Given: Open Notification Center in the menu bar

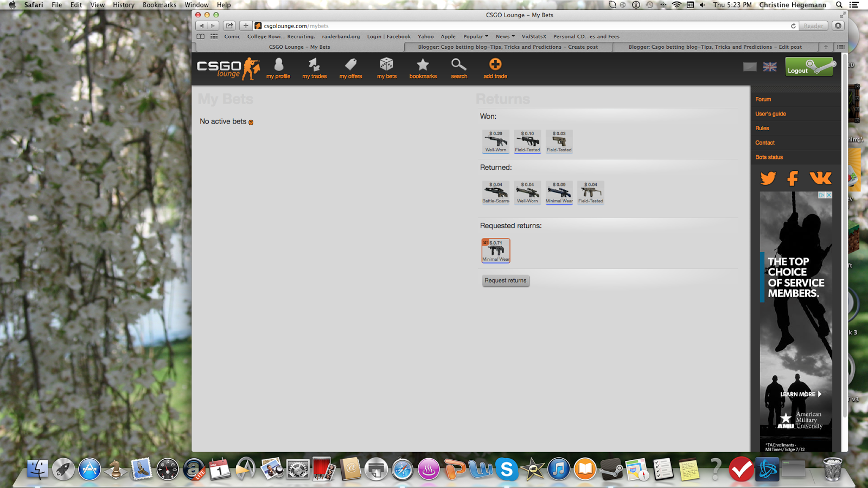Looking at the screenshot, I should point(854,5).
